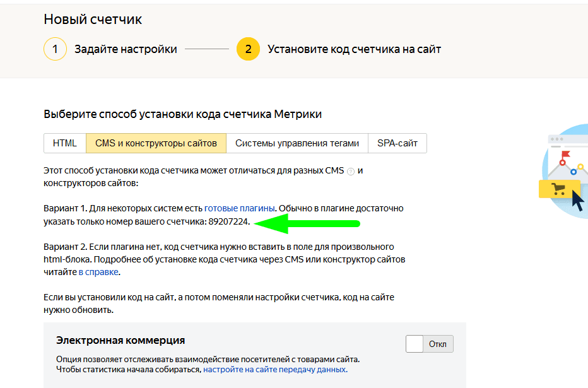Click the help question-mark icon after CMS

pyautogui.click(x=351, y=172)
